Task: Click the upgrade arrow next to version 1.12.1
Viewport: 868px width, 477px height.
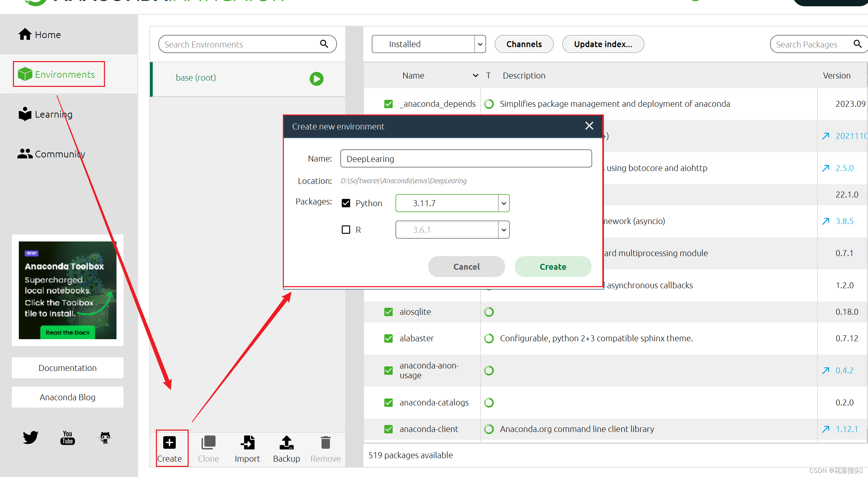Action: (x=825, y=429)
